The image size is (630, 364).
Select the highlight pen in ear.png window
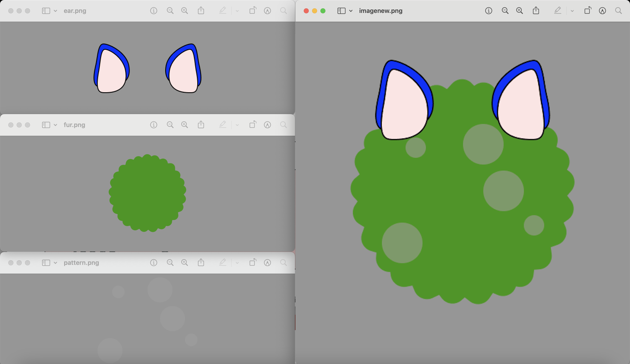click(x=222, y=10)
